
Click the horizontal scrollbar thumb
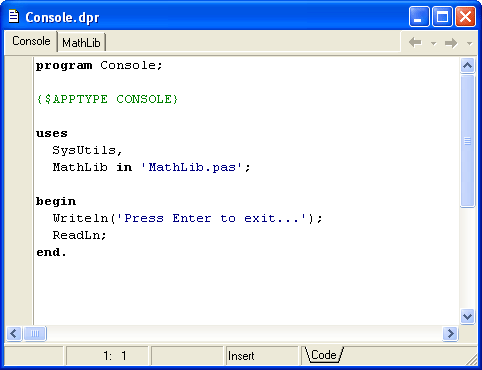pyautogui.click(x=35, y=333)
